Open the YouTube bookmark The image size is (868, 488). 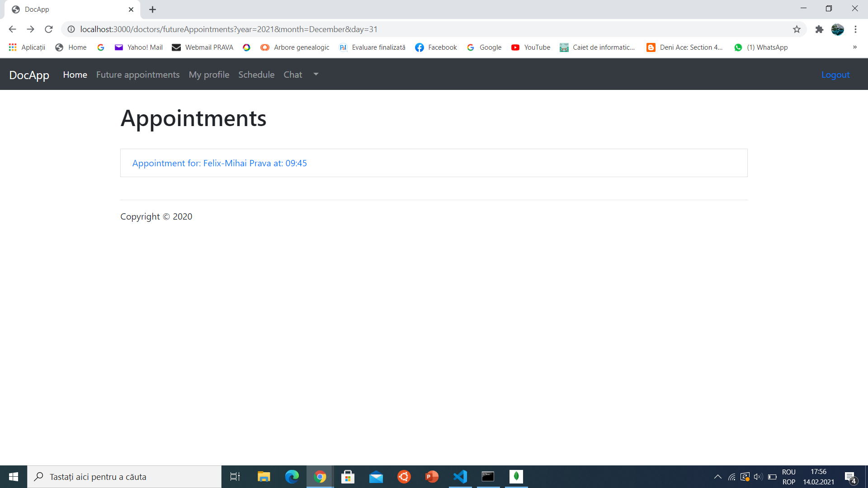point(531,47)
